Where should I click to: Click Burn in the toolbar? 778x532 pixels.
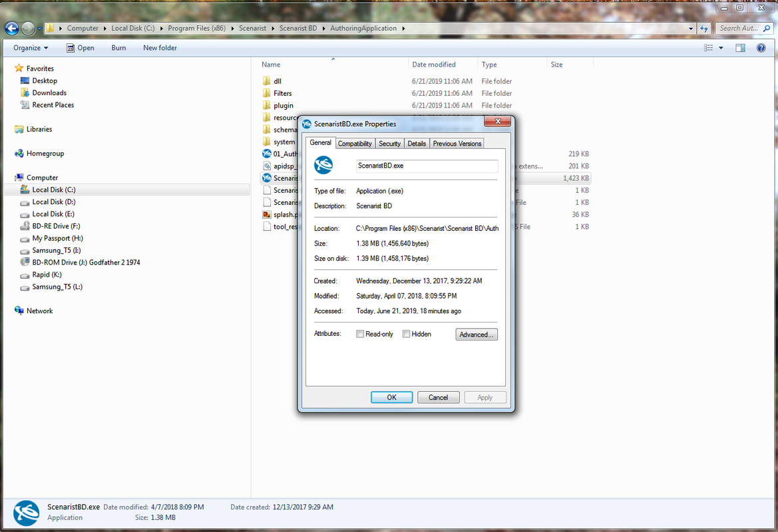click(x=118, y=48)
